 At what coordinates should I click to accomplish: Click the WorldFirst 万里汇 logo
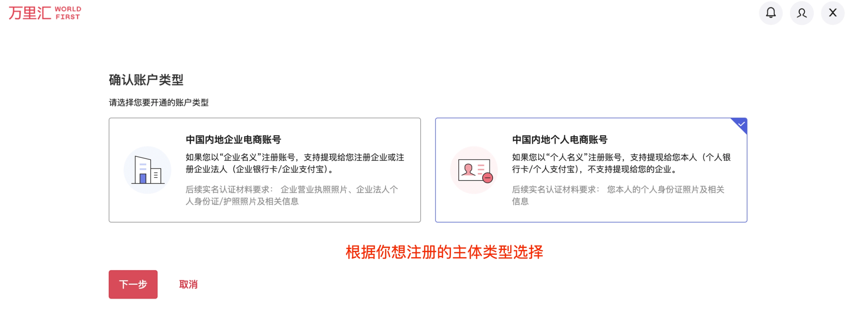coord(45,13)
